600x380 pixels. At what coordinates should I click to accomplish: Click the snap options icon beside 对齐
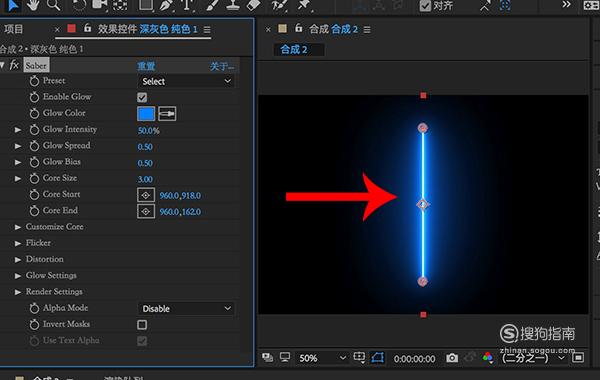coord(485,6)
